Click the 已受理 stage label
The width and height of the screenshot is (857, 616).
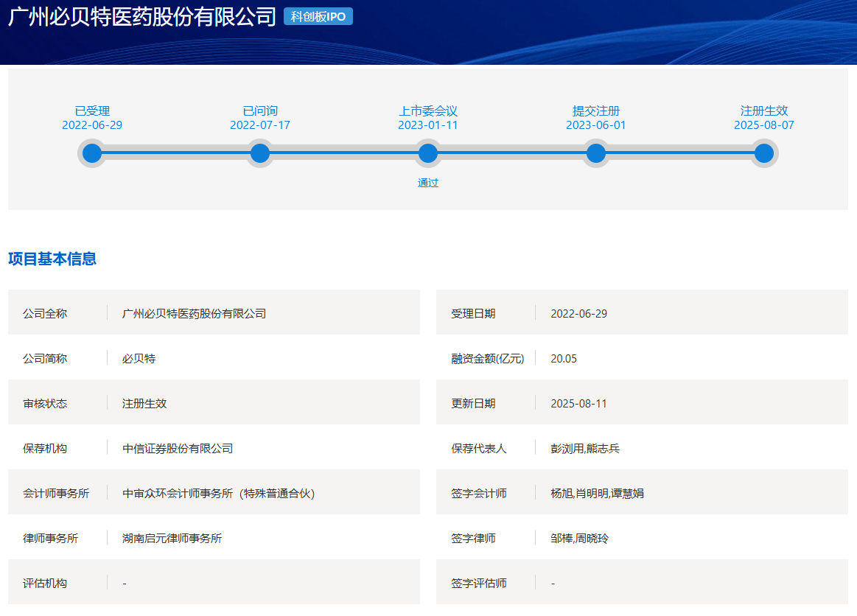[x=92, y=111]
